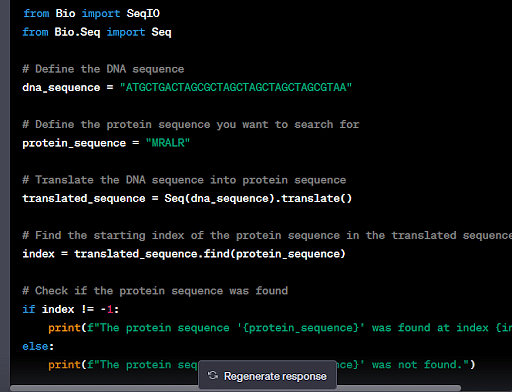
Task: Click the horizontal scrollbar under the code block
Action: 235,388
